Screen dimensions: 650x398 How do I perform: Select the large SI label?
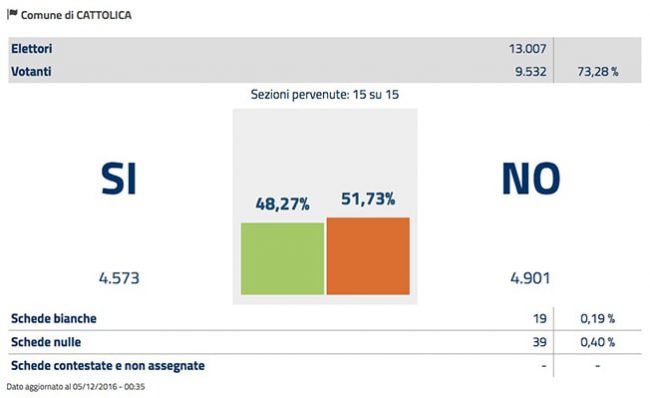[119, 179]
